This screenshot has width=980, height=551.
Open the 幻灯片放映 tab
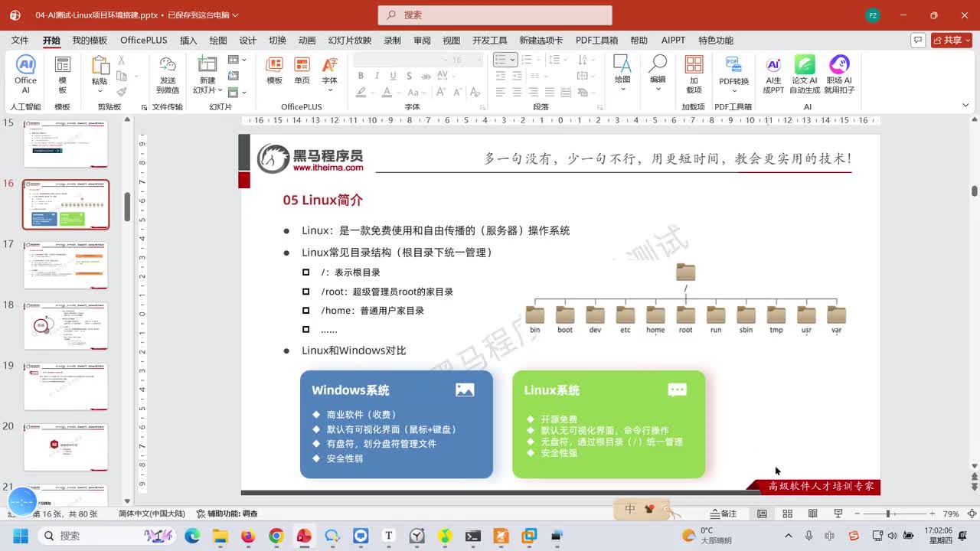(x=350, y=41)
